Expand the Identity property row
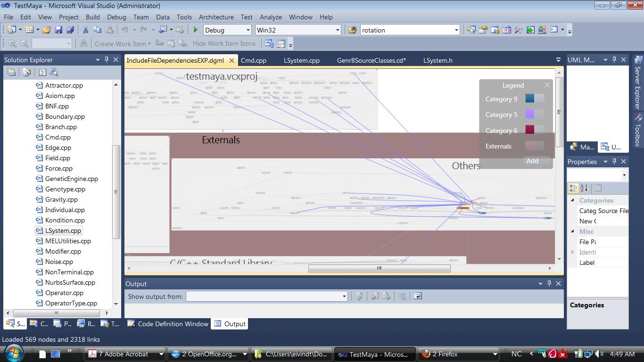 573,252
